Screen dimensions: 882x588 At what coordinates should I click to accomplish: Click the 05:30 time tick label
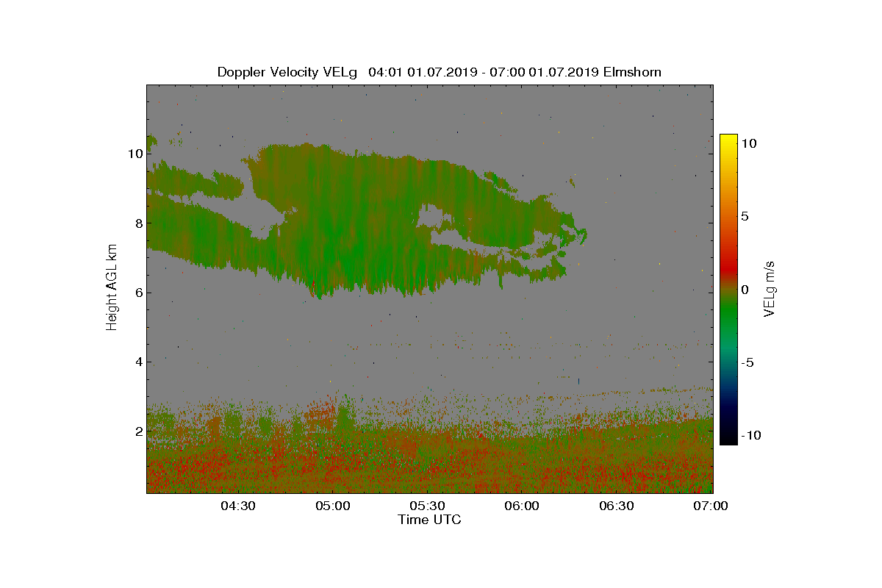pos(428,506)
